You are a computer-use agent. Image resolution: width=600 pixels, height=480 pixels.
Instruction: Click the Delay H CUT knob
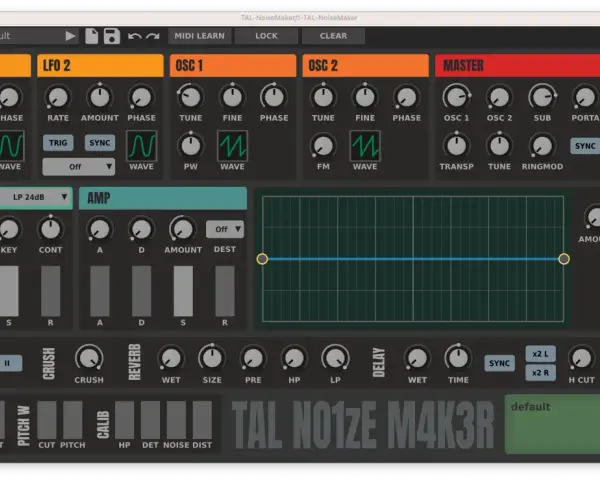pos(581,359)
